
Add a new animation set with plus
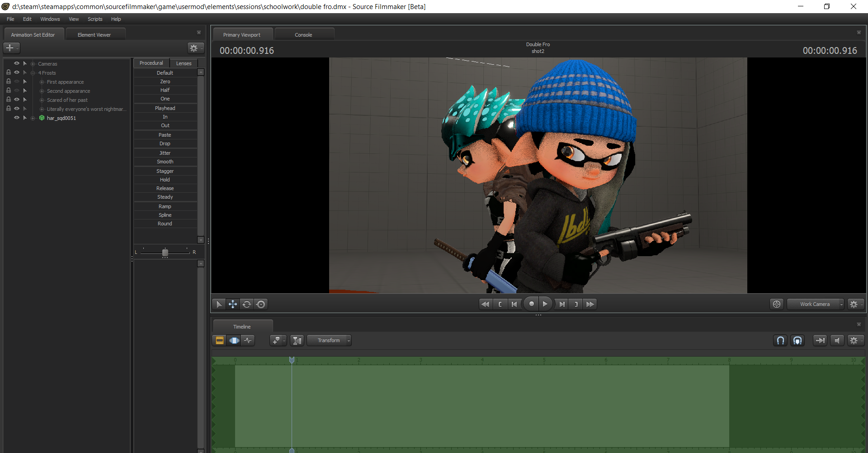(x=11, y=48)
